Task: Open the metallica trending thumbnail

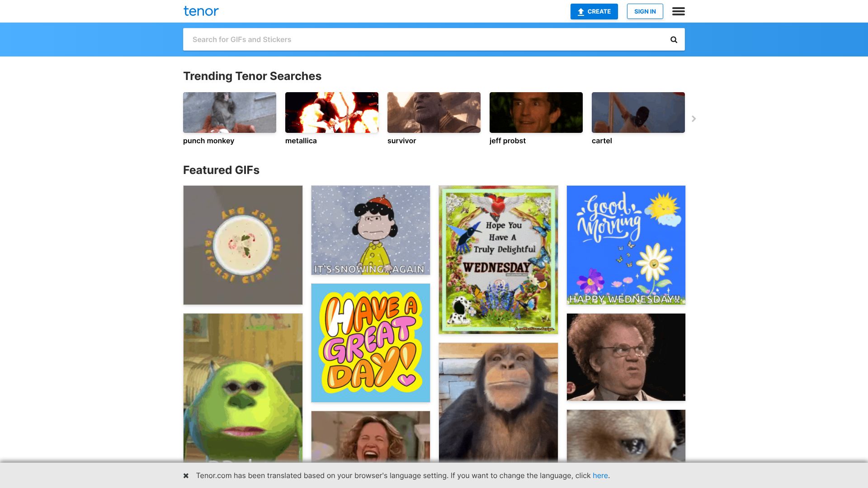Action: [x=331, y=113]
